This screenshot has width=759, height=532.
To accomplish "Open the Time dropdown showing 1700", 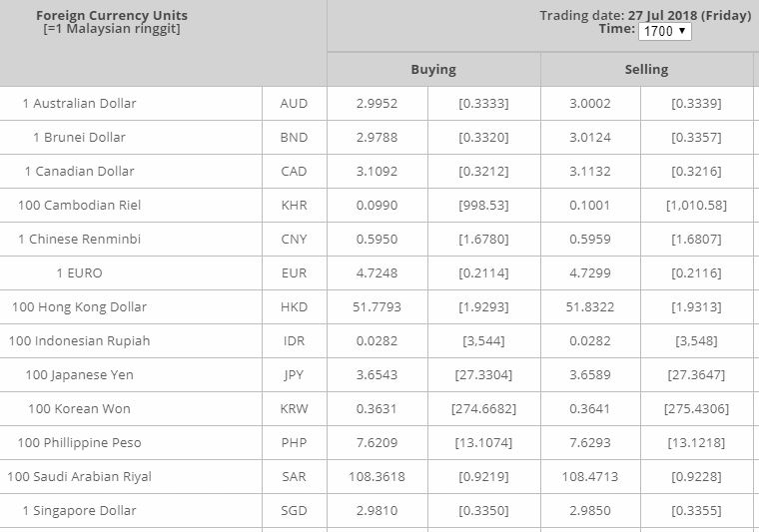I will (664, 31).
